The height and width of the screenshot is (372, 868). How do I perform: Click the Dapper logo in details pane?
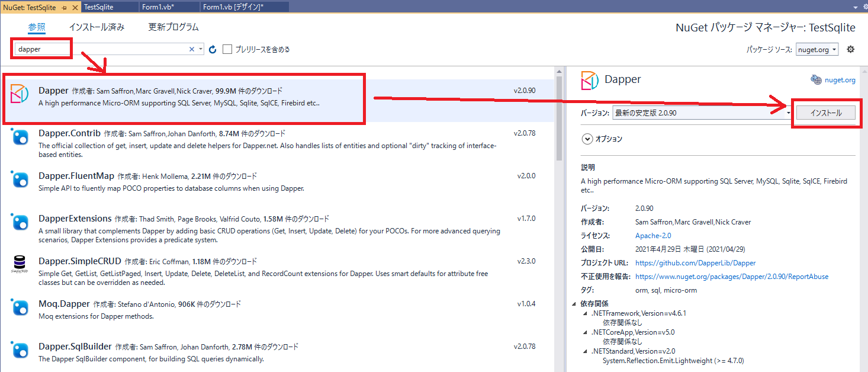590,80
